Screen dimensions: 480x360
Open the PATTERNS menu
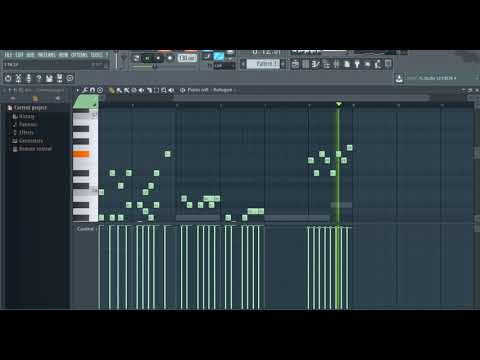click(47, 54)
